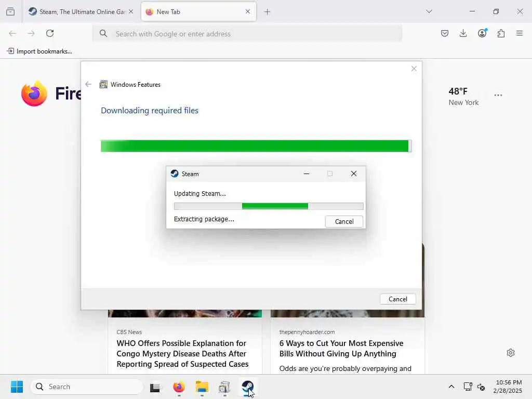
Task: Open Task View from taskbar
Action: click(x=155, y=387)
